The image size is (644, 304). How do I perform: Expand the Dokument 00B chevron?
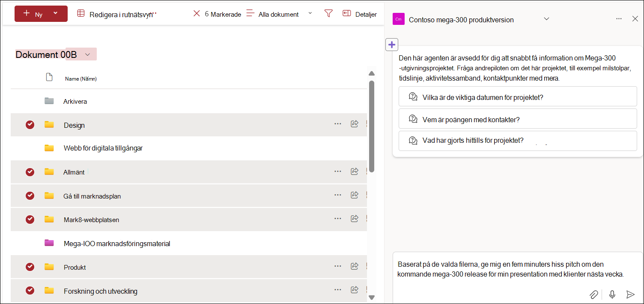pyautogui.click(x=87, y=54)
